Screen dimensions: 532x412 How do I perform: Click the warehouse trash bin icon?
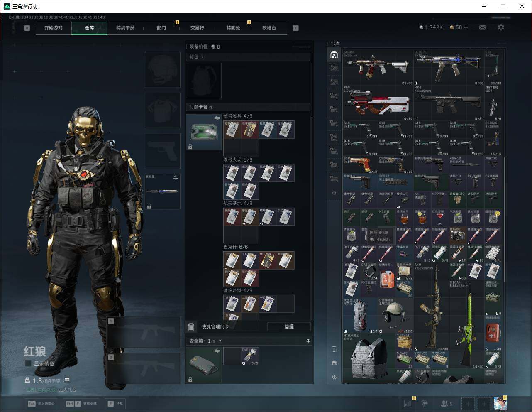click(334, 349)
